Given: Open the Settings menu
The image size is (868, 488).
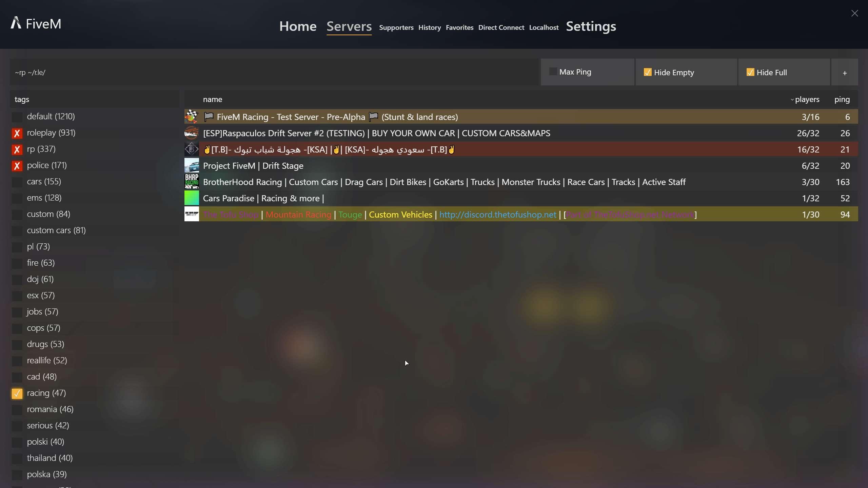Looking at the screenshot, I should point(591,26).
